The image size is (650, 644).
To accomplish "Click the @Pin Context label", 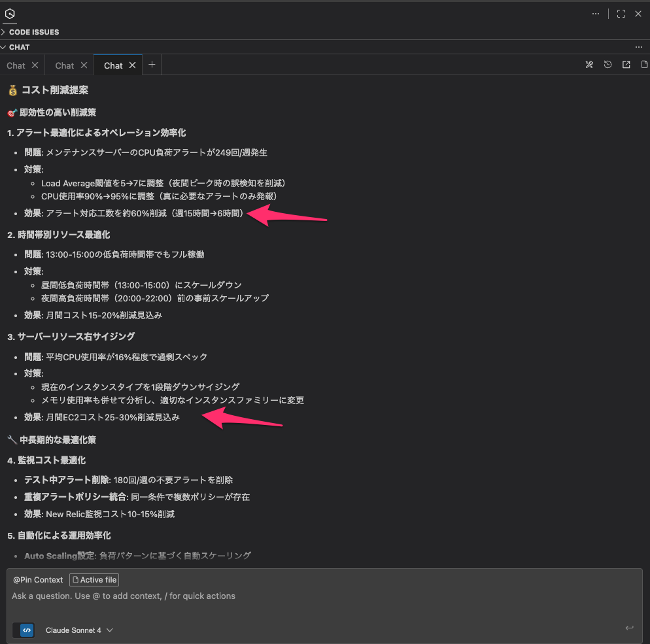I will pos(38,580).
